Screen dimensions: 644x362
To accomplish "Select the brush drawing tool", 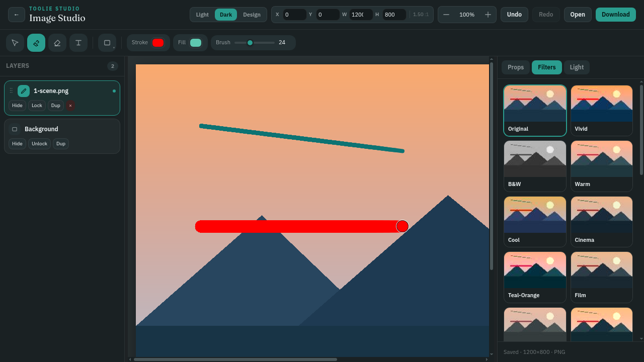I will (36, 43).
